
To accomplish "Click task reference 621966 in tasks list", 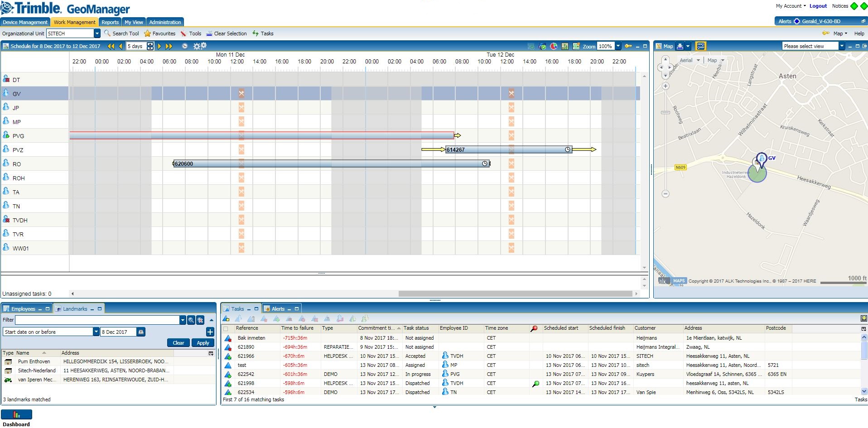I will point(246,356).
